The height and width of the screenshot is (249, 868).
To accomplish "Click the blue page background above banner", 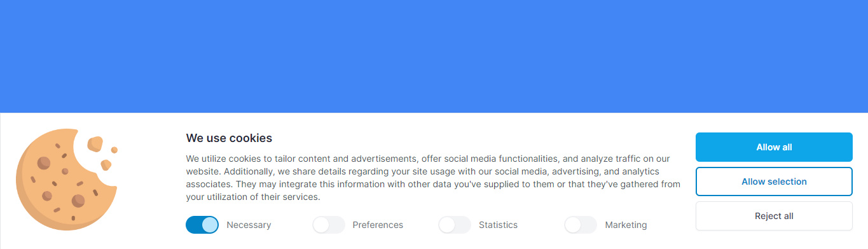I will click(x=434, y=56).
